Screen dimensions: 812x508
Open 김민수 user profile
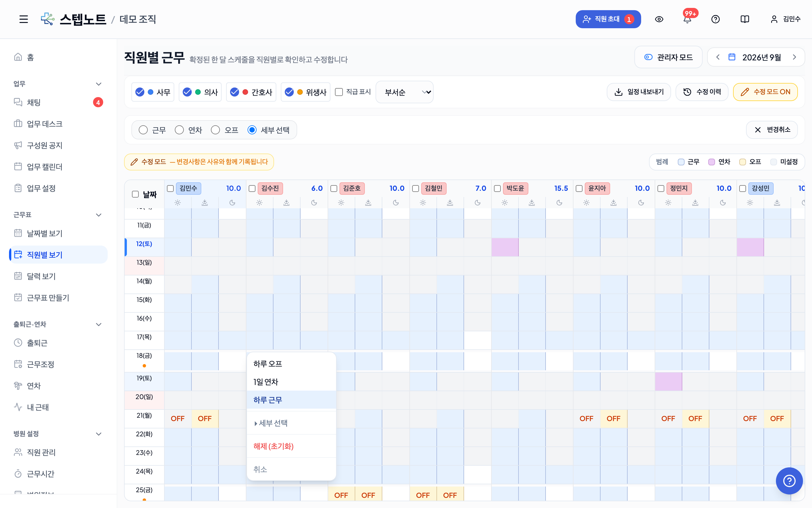pyautogui.click(x=785, y=19)
